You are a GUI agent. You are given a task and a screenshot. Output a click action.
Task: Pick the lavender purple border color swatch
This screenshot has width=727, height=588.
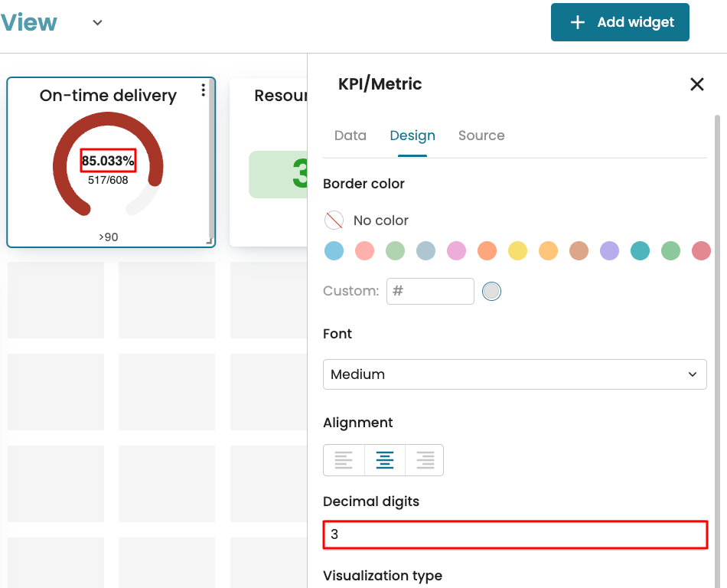pos(609,250)
